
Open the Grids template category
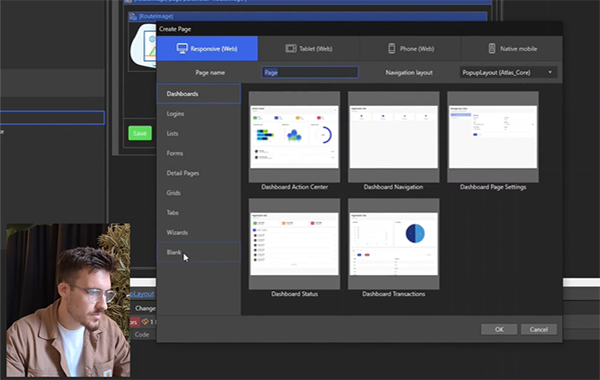pos(199,193)
